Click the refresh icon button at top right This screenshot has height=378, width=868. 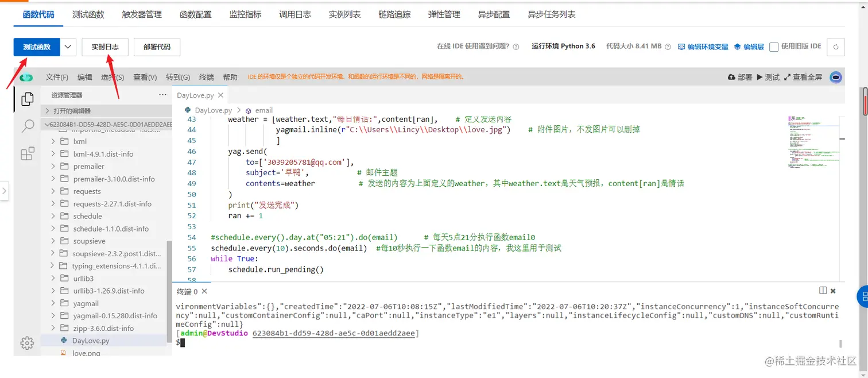[x=836, y=47]
